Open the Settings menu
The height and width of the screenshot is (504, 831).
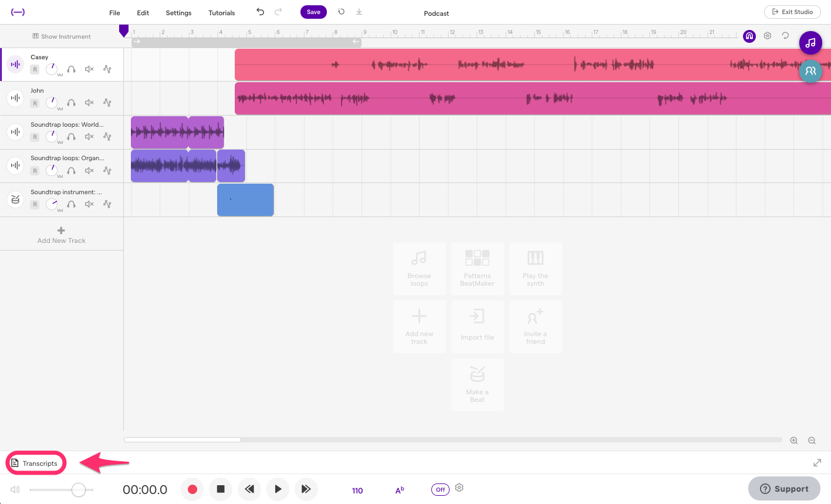pos(178,13)
